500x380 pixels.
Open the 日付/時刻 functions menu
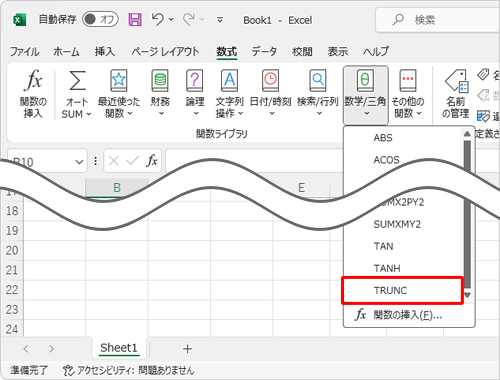[x=270, y=94]
